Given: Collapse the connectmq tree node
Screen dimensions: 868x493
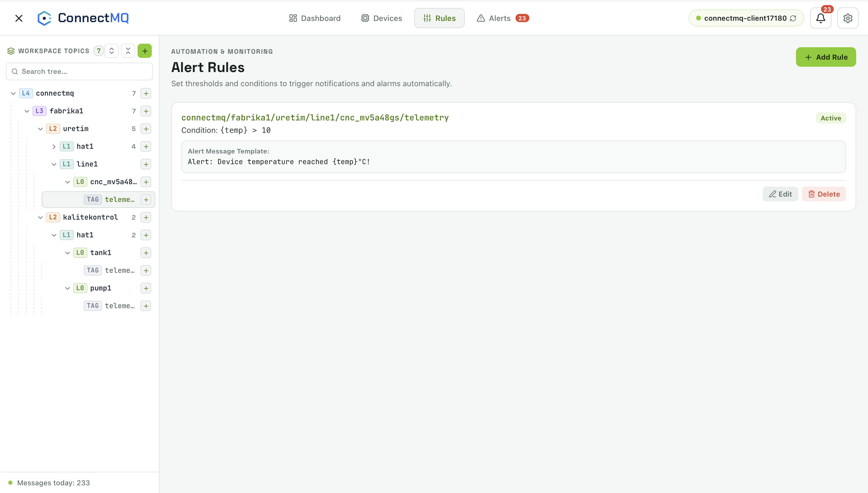Looking at the screenshot, I should click(x=13, y=94).
